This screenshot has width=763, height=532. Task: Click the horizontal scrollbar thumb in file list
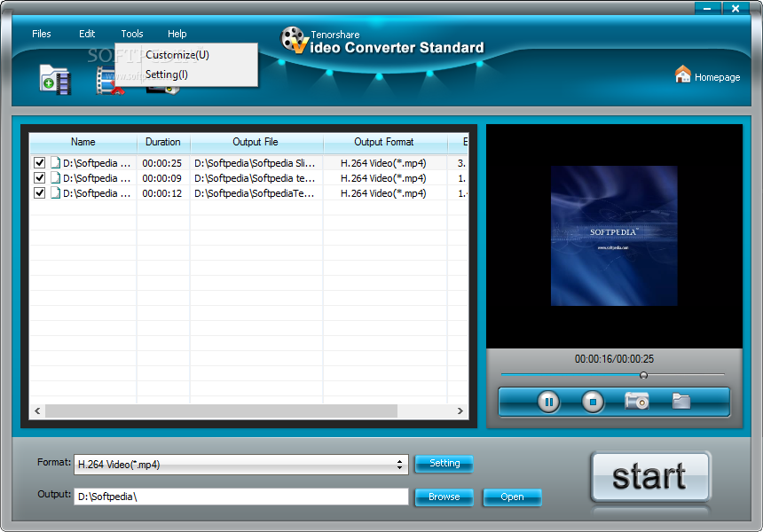click(222, 411)
